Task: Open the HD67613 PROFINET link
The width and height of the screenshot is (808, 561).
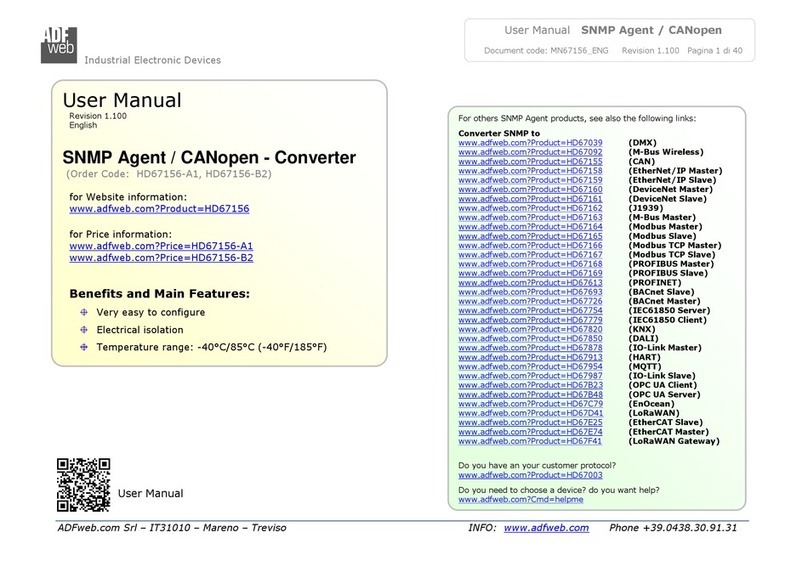Action: (x=530, y=282)
